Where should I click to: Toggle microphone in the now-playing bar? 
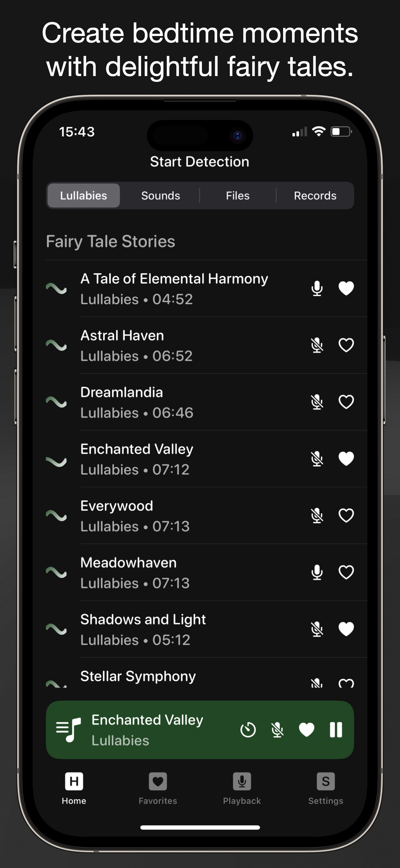coord(277,730)
